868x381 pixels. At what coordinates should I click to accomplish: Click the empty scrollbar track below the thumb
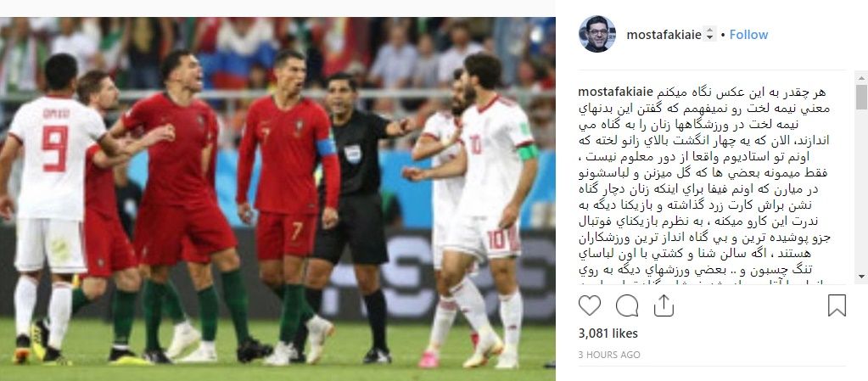[x=861, y=188]
